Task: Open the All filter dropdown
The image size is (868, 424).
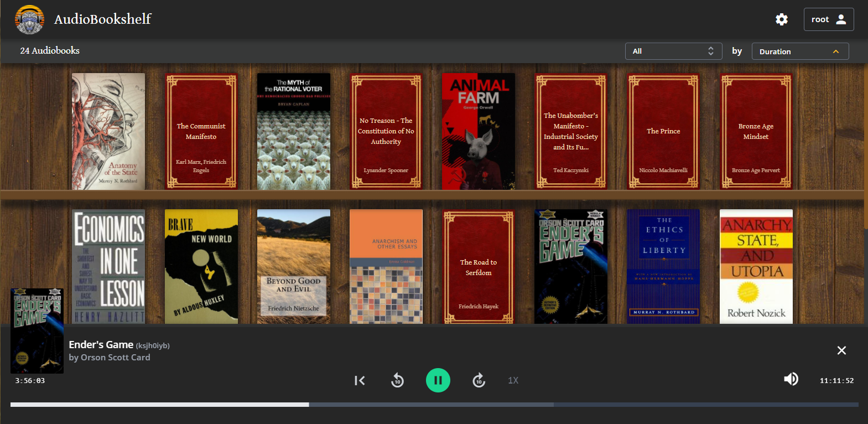Action: click(x=673, y=51)
